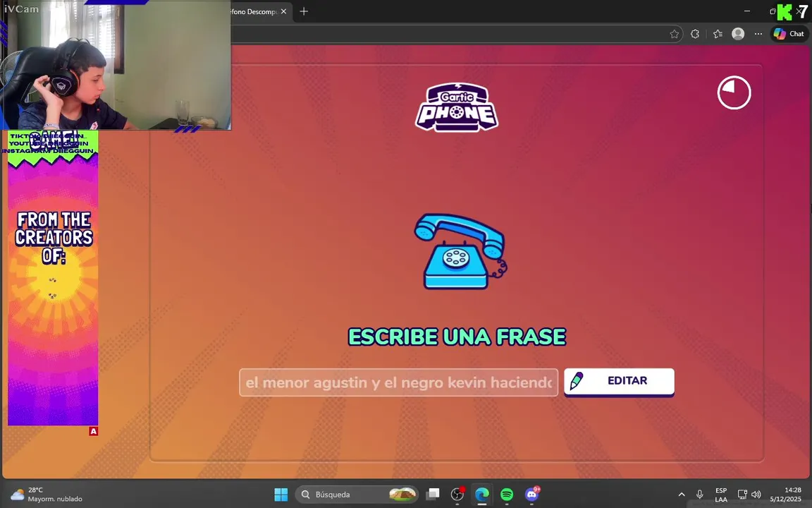Click the ESCRIBE UNA FRASE heading
The width and height of the screenshot is (812, 508).
tap(457, 337)
